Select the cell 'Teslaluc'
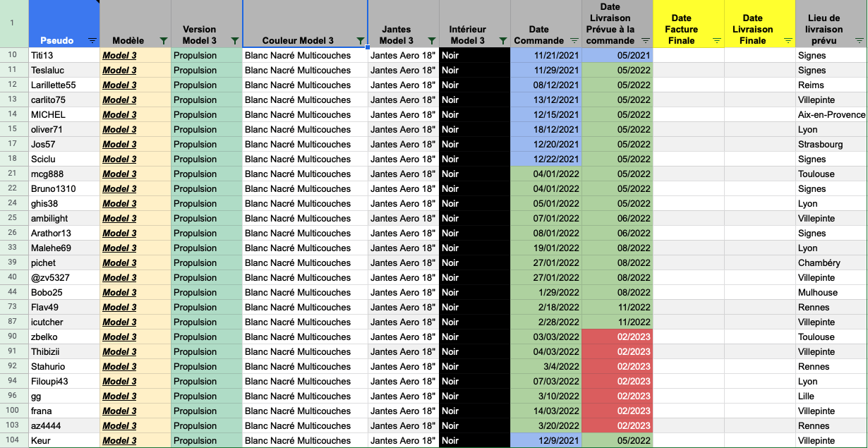Image resolution: width=868 pixels, height=448 pixels. click(x=64, y=70)
